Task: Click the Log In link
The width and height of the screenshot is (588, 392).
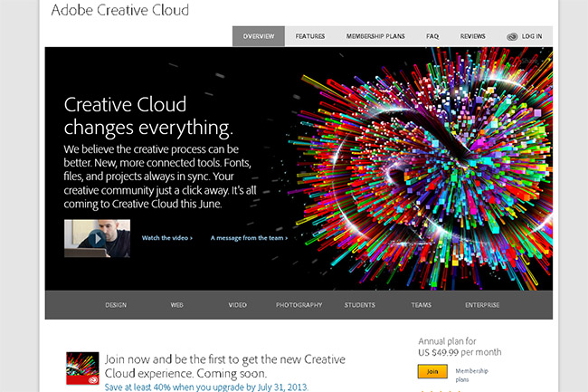Action: click(532, 36)
